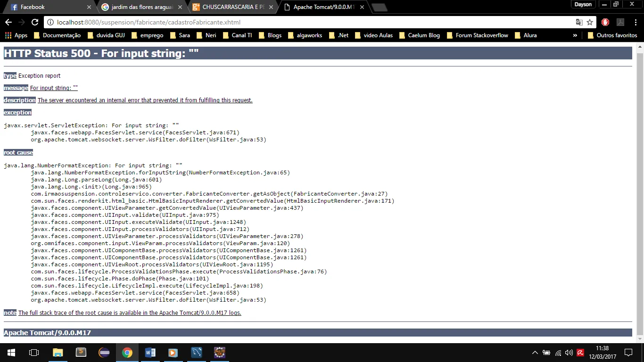Expand hidden bookmarks with the double chevron
644x362 pixels.
pos(575,35)
